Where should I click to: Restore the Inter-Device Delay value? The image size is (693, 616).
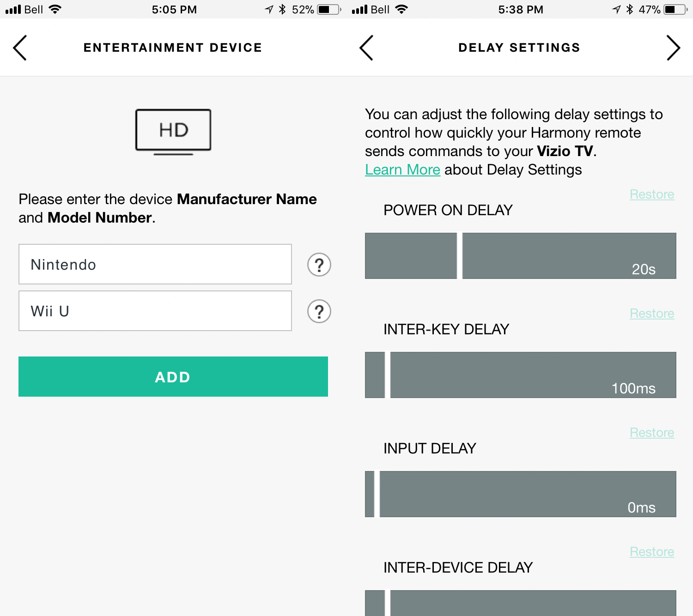point(652,552)
